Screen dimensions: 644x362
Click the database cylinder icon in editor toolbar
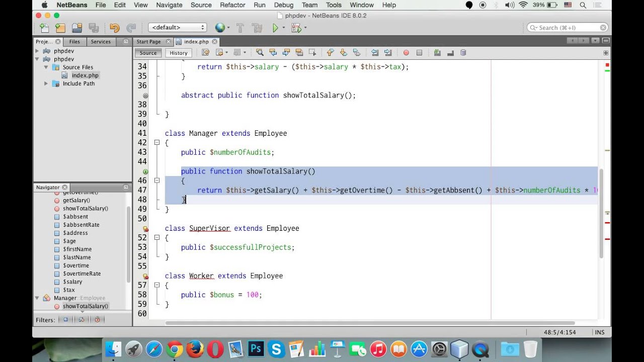[x=463, y=52]
